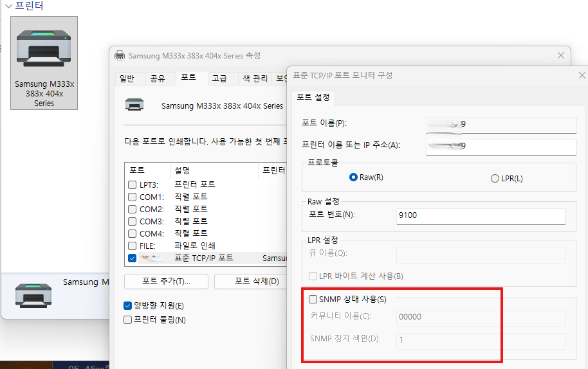Collapse the 프린터 section chevron
The width and height of the screenshot is (588, 369).
click(8, 6)
